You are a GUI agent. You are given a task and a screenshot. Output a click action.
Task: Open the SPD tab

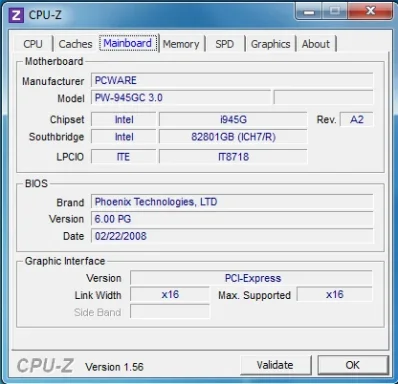click(x=225, y=44)
